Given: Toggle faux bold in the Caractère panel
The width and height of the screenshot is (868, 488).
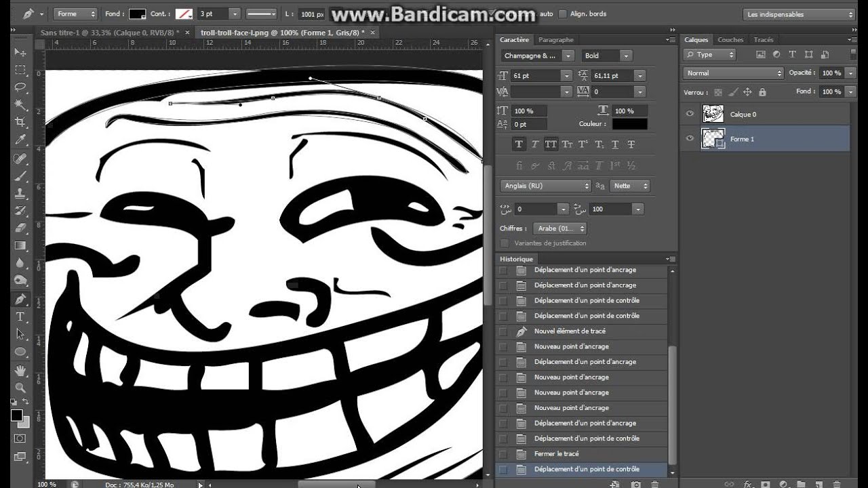Looking at the screenshot, I should pyautogui.click(x=519, y=144).
